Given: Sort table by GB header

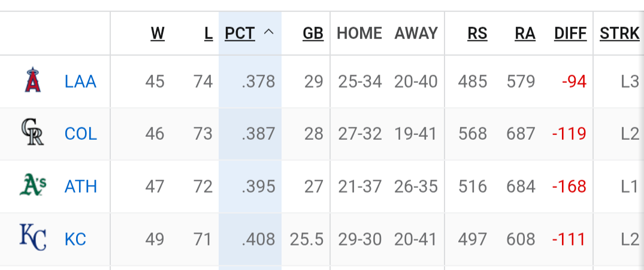Looking at the screenshot, I should point(313,34).
